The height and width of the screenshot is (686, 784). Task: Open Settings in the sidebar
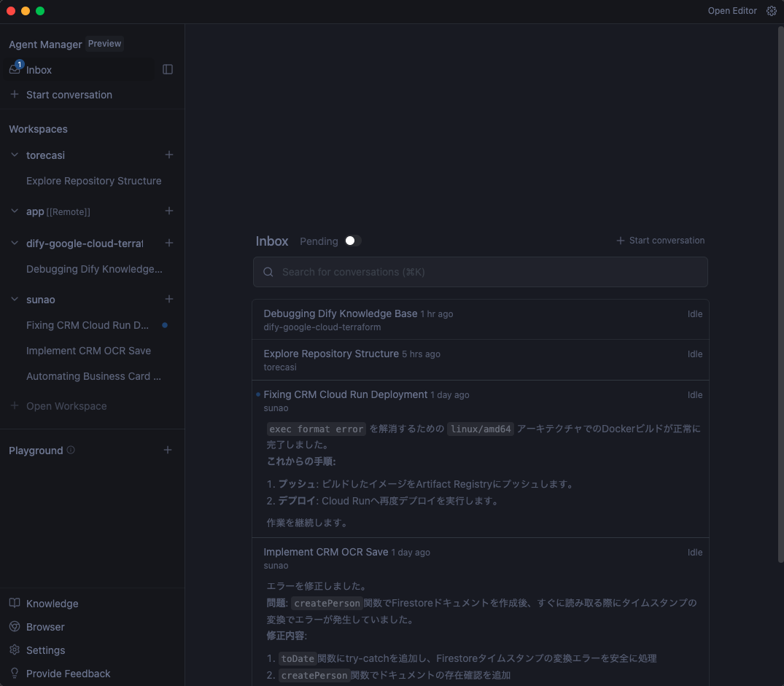pos(45,650)
